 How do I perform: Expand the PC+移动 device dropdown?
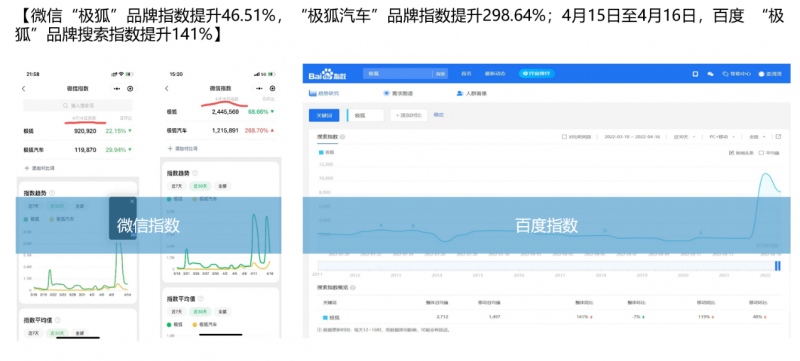point(722,137)
